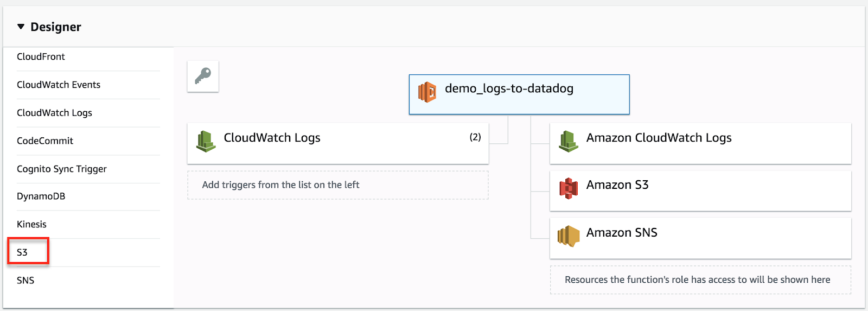Select the demo_logs-to-datadog function box
868x311 pixels.
click(x=519, y=94)
